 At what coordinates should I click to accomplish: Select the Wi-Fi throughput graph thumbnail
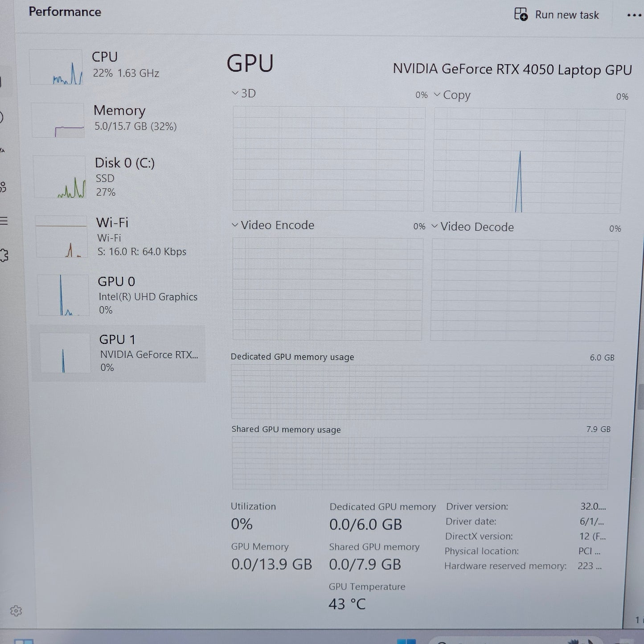click(61, 237)
